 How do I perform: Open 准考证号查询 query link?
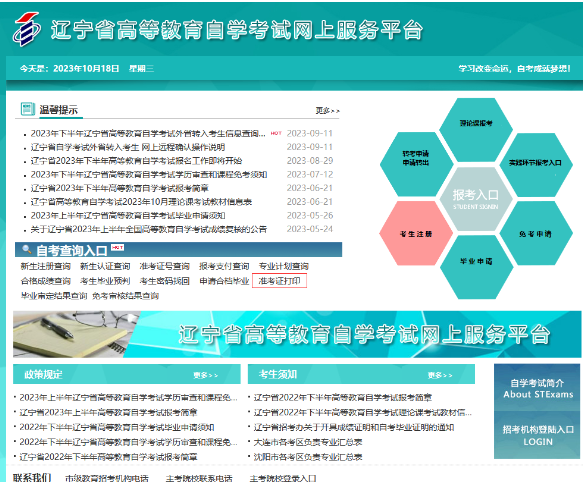tap(165, 266)
